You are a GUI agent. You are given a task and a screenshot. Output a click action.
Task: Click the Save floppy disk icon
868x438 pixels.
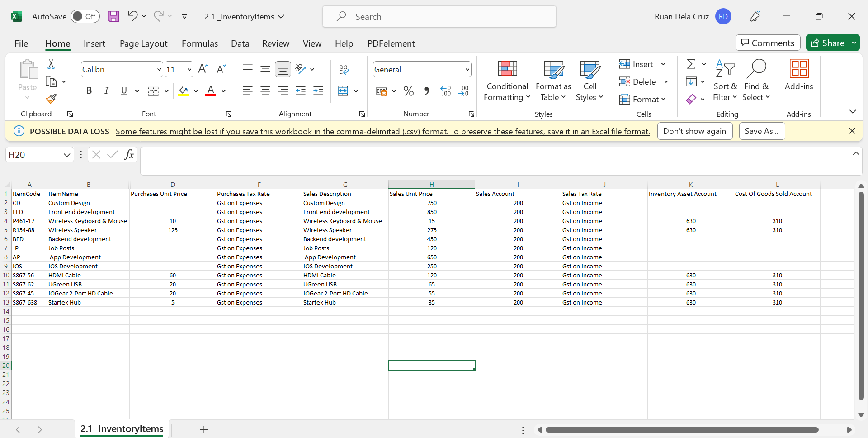point(113,17)
